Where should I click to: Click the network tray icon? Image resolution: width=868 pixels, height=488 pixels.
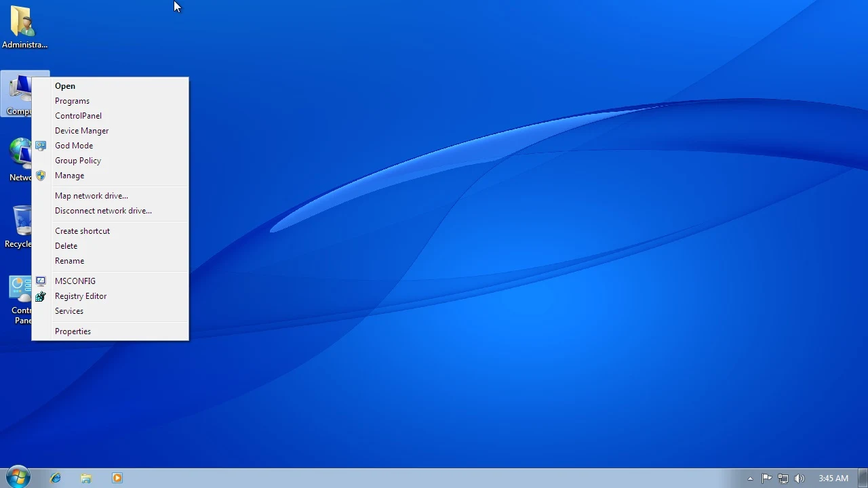(x=783, y=478)
